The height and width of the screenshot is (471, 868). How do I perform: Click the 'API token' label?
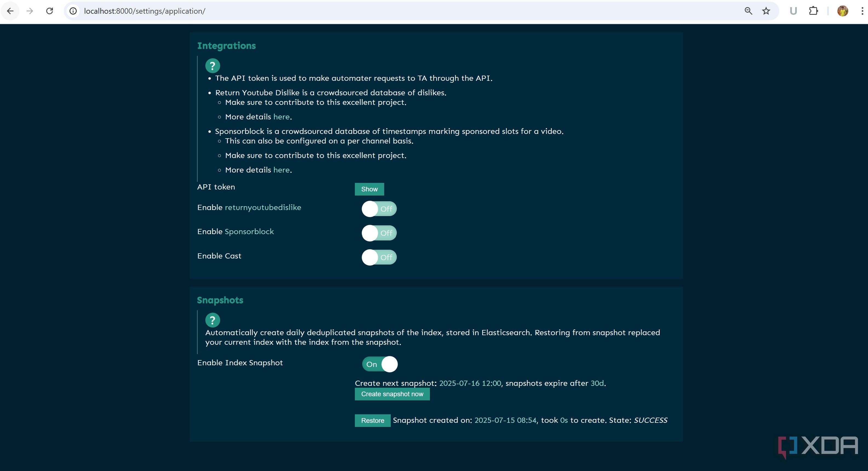(216, 187)
